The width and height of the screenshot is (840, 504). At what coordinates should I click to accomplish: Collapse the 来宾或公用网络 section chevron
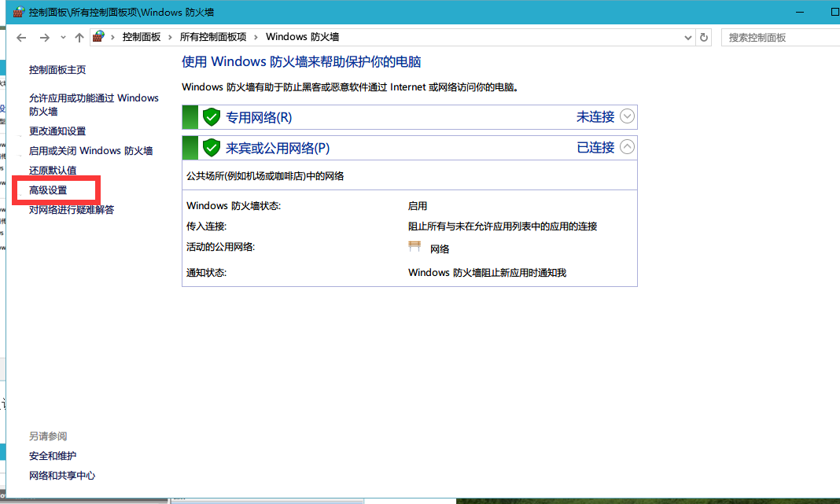point(628,147)
